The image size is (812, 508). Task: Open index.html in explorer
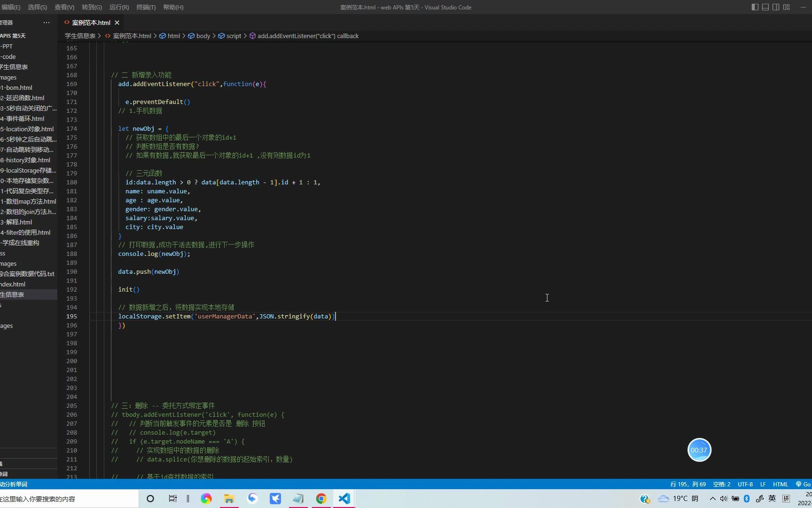tap(13, 284)
